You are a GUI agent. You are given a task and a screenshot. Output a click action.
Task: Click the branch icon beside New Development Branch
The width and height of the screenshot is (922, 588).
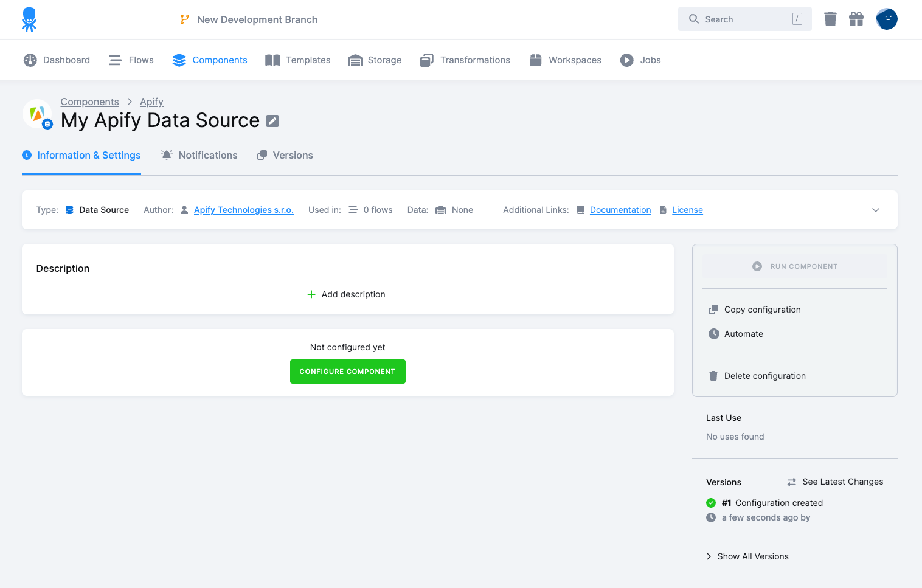click(184, 19)
